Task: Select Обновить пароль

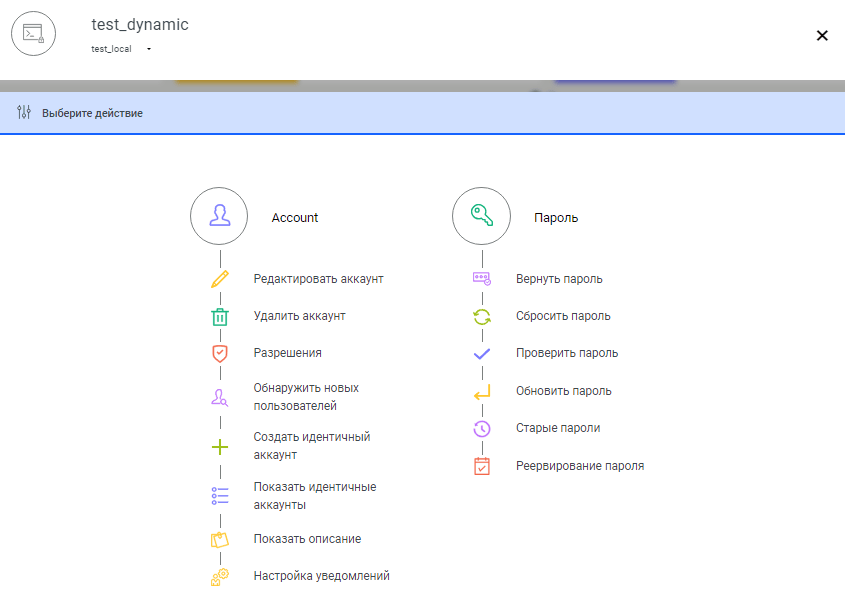Action: point(564,391)
